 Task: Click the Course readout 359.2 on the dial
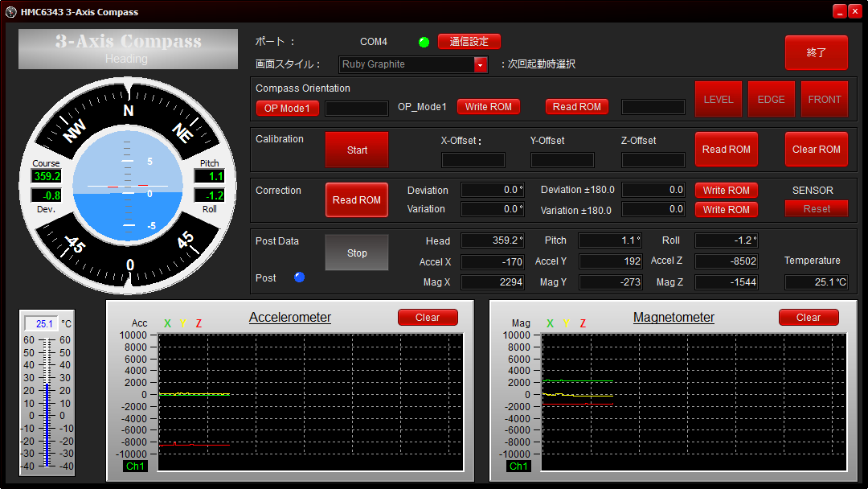(47, 176)
